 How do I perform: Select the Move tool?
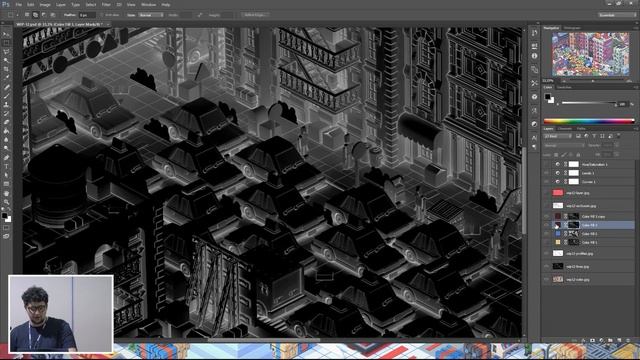[x=6, y=34]
